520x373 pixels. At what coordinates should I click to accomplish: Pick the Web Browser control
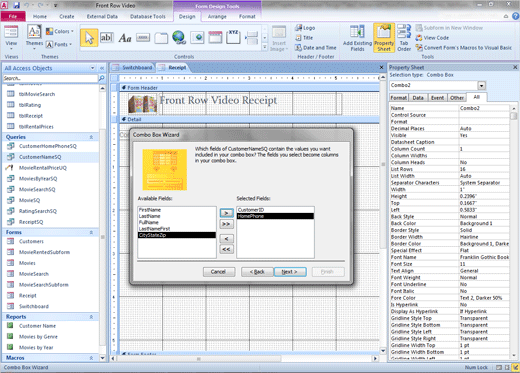click(x=197, y=38)
